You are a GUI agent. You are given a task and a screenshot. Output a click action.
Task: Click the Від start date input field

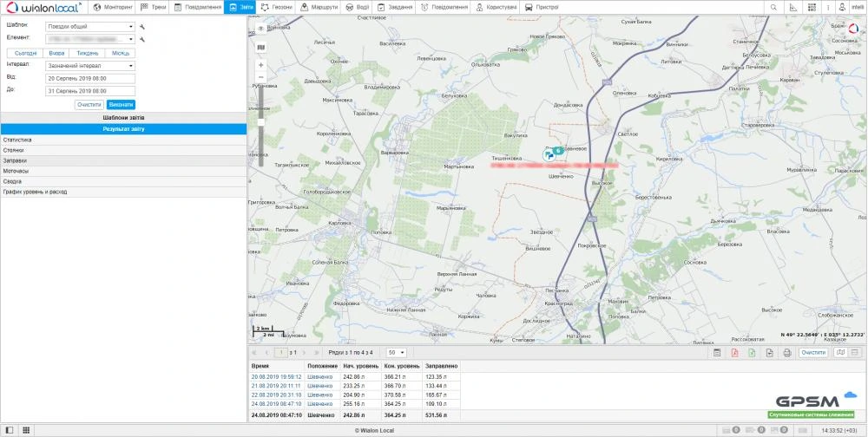point(91,77)
